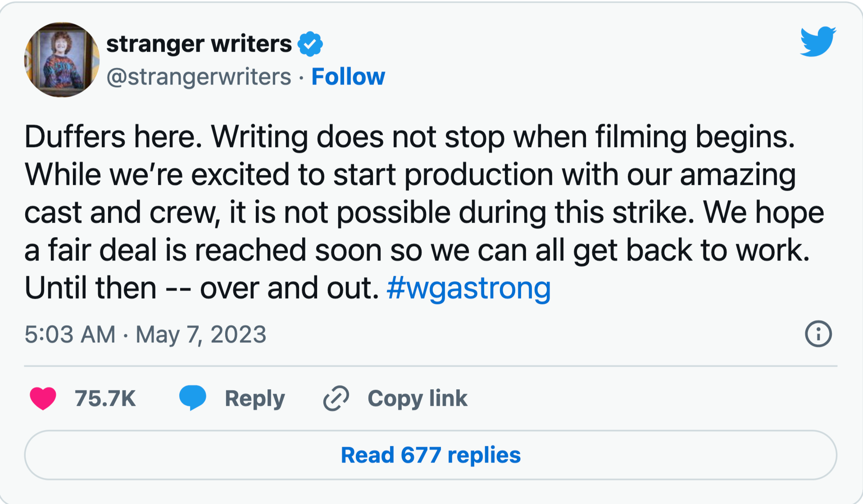Image resolution: width=863 pixels, height=504 pixels.
Task: Click the chain link icon
Action: coord(336,398)
